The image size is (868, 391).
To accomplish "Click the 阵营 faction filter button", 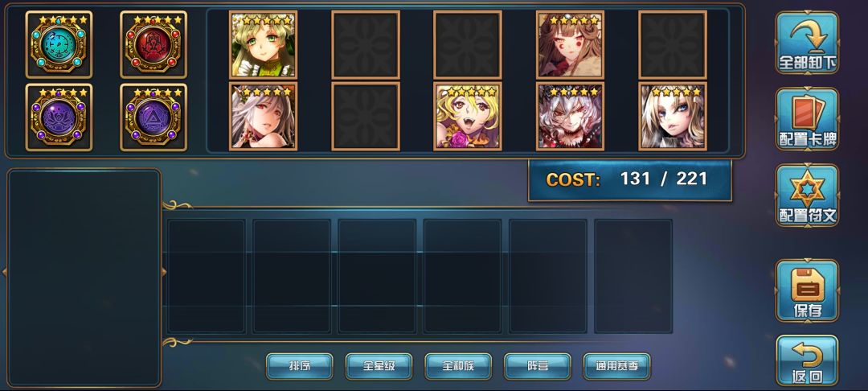I will click(x=538, y=367).
